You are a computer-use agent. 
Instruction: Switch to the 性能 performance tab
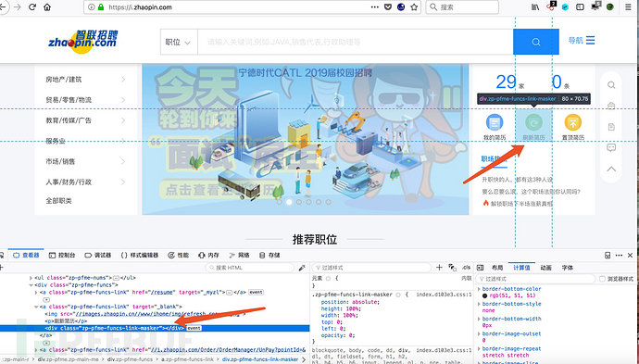(x=179, y=255)
